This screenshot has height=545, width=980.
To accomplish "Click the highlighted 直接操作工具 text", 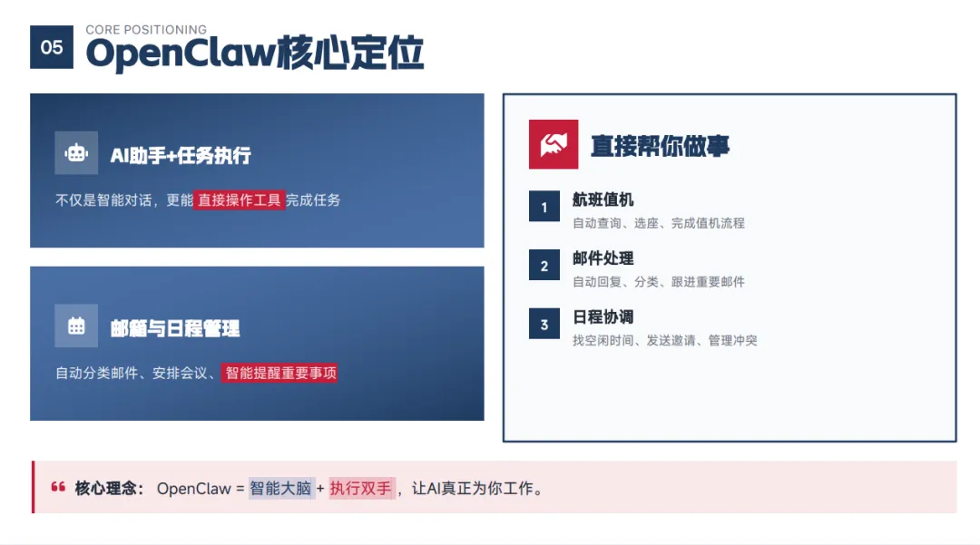I will click(x=240, y=200).
